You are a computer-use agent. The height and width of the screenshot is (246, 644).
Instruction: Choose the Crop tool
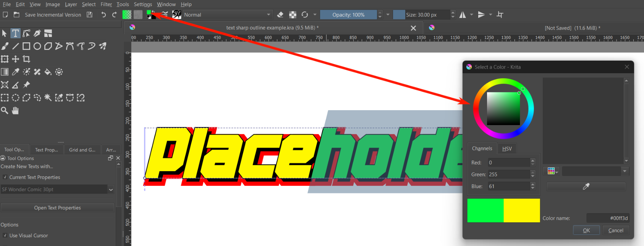26,59
